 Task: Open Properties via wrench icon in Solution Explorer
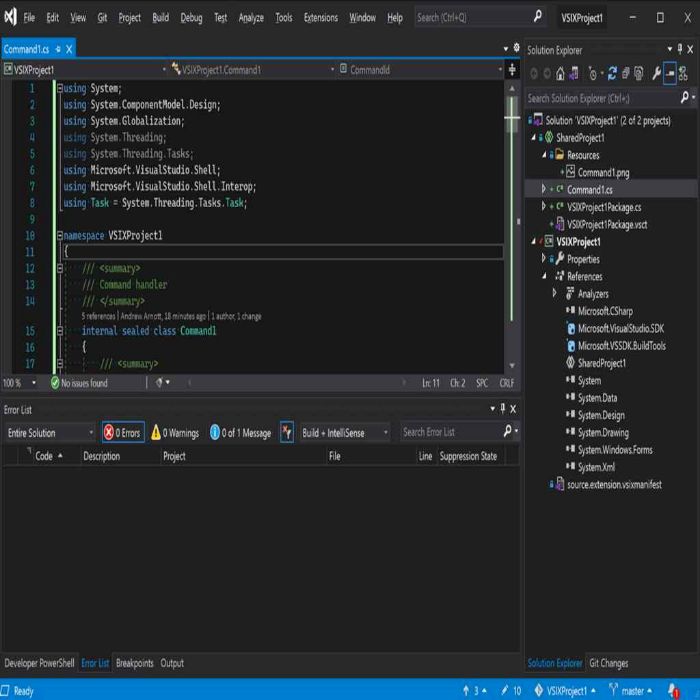pyautogui.click(x=656, y=74)
